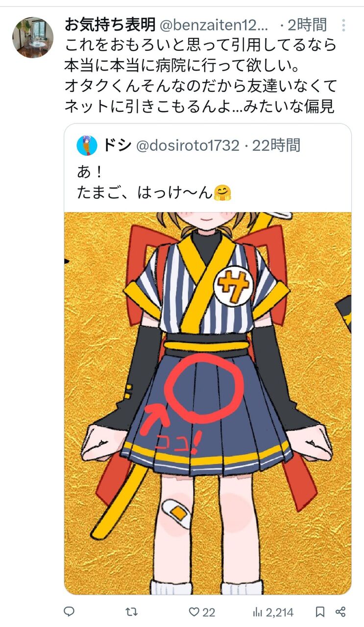Click the 2,214 view count number
The image size is (364, 627).
(279, 612)
